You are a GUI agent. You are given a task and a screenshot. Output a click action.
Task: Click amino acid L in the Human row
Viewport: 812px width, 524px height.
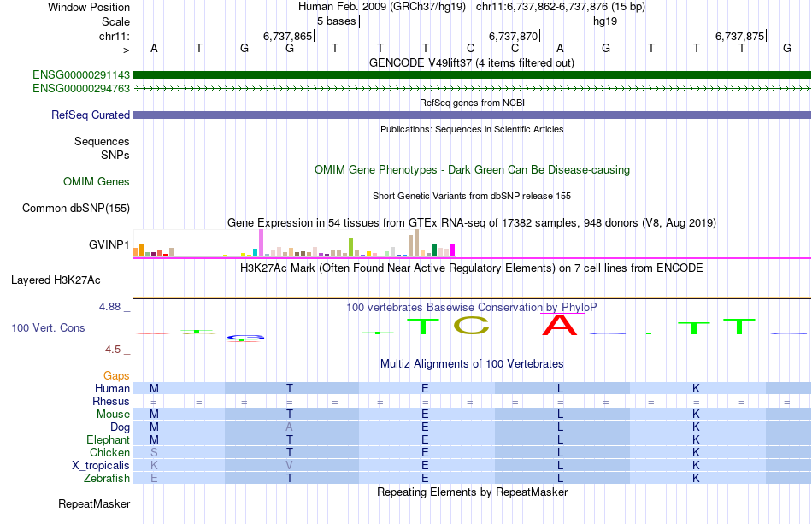tap(561, 388)
